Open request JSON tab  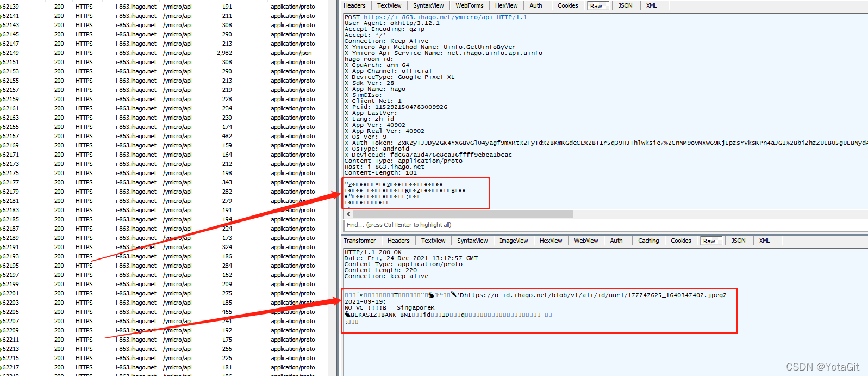click(626, 5)
